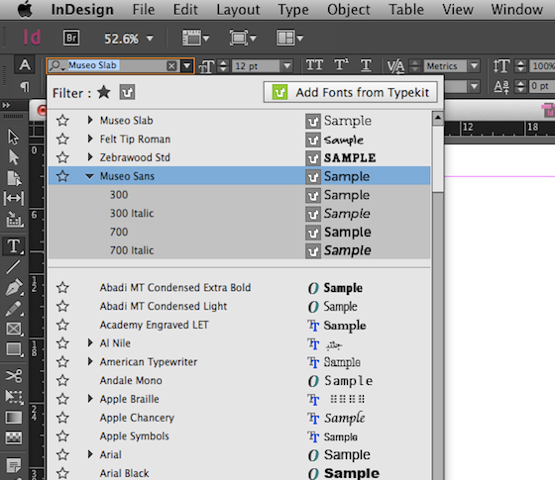Viewport: 555px width, 480px height.
Task: Apply Superscript formatting
Action: [x=341, y=65]
